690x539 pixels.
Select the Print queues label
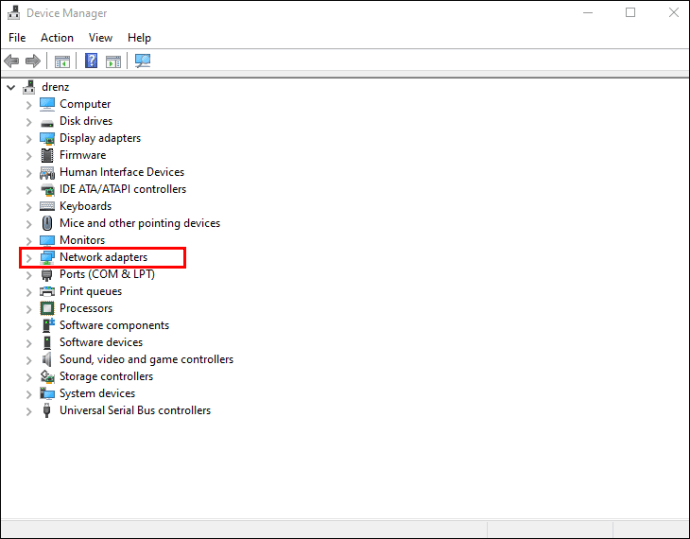click(91, 291)
